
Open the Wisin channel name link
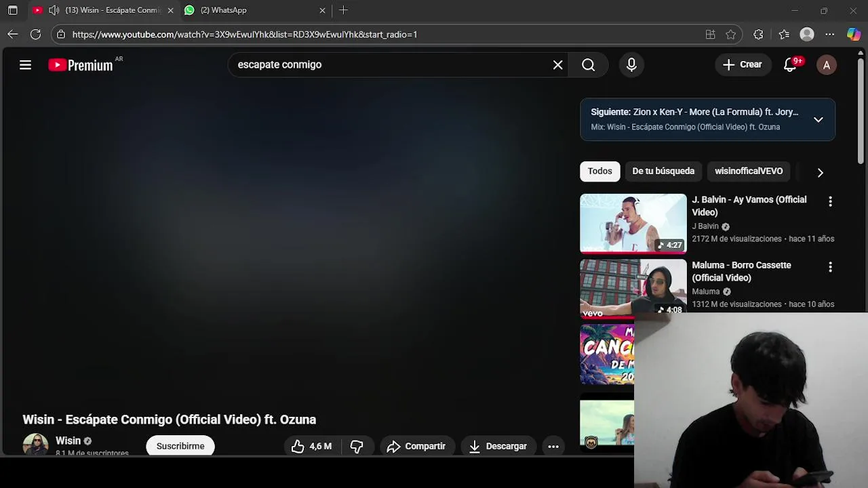68,441
